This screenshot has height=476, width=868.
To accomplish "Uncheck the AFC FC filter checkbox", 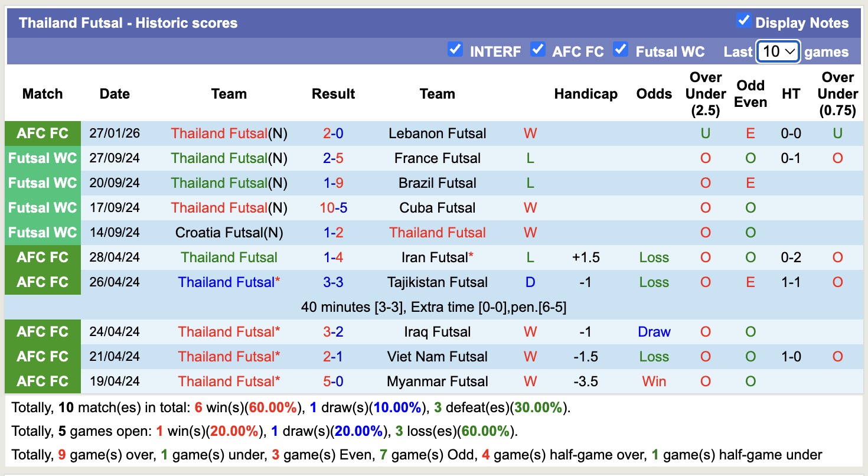I will click(537, 50).
